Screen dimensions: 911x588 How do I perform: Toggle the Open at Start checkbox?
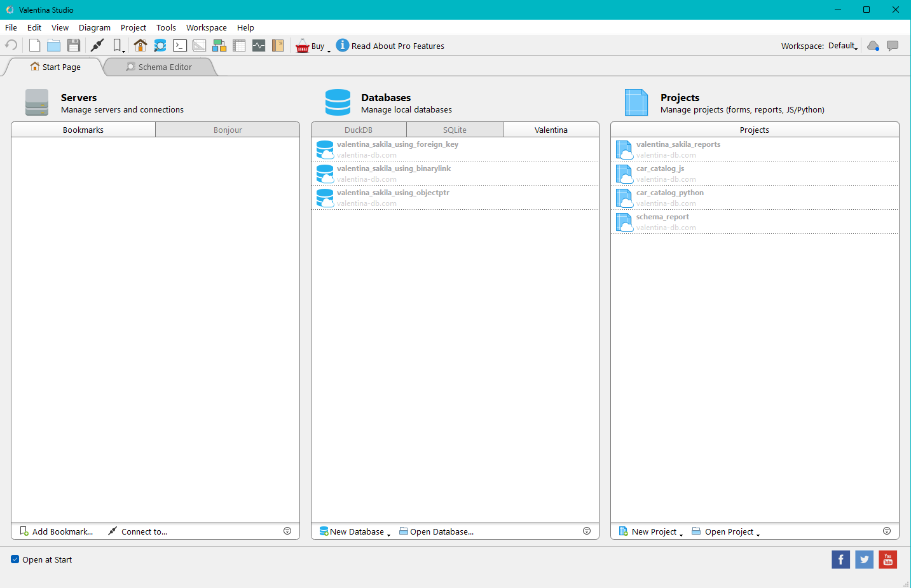click(15, 559)
